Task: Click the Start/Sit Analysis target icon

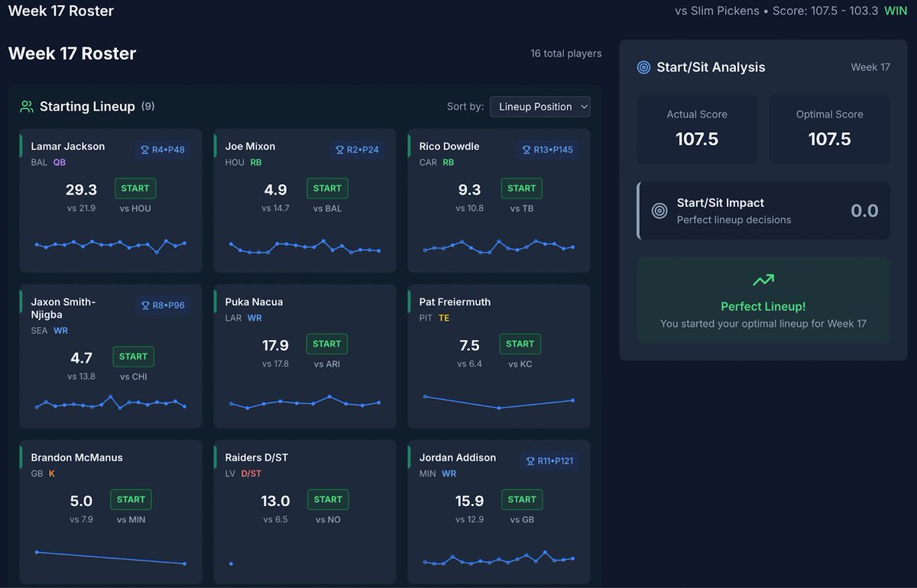Action: click(643, 67)
